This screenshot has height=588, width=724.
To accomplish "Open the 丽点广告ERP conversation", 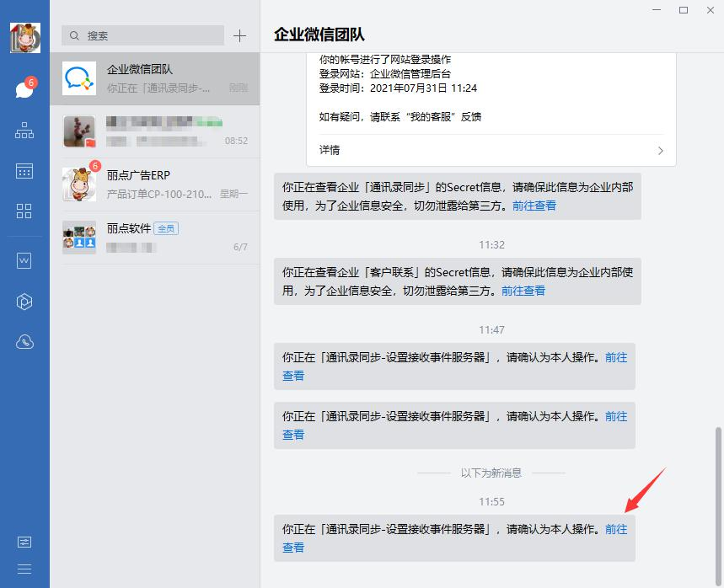I will coord(155,184).
